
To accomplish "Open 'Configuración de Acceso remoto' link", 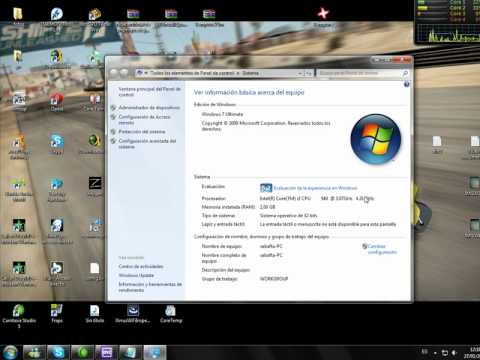I will pos(144,120).
